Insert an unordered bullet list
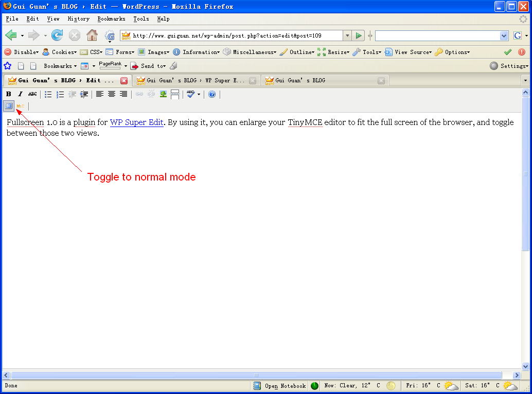The image size is (532, 394). click(x=48, y=94)
